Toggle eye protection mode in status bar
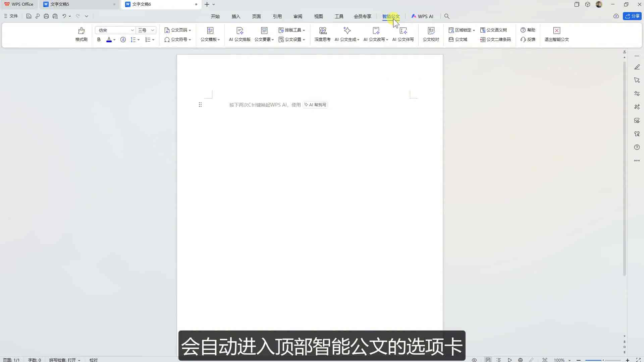Image resolution: width=644 pixels, height=362 pixels. [474, 360]
